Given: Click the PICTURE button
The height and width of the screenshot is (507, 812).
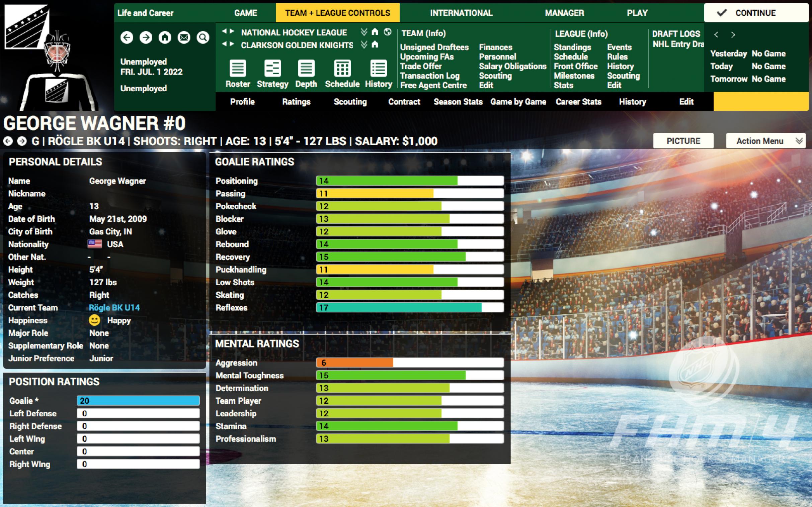Looking at the screenshot, I should pyautogui.click(x=683, y=141).
